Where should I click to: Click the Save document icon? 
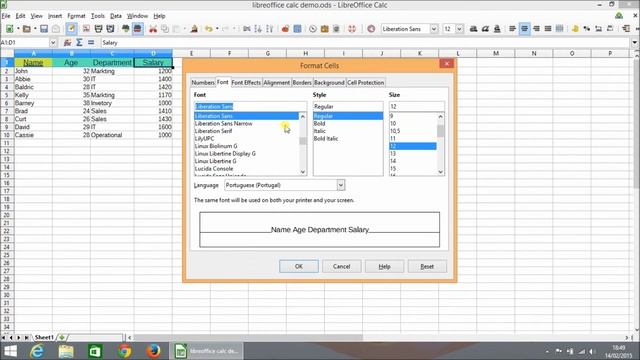(x=44, y=29)
